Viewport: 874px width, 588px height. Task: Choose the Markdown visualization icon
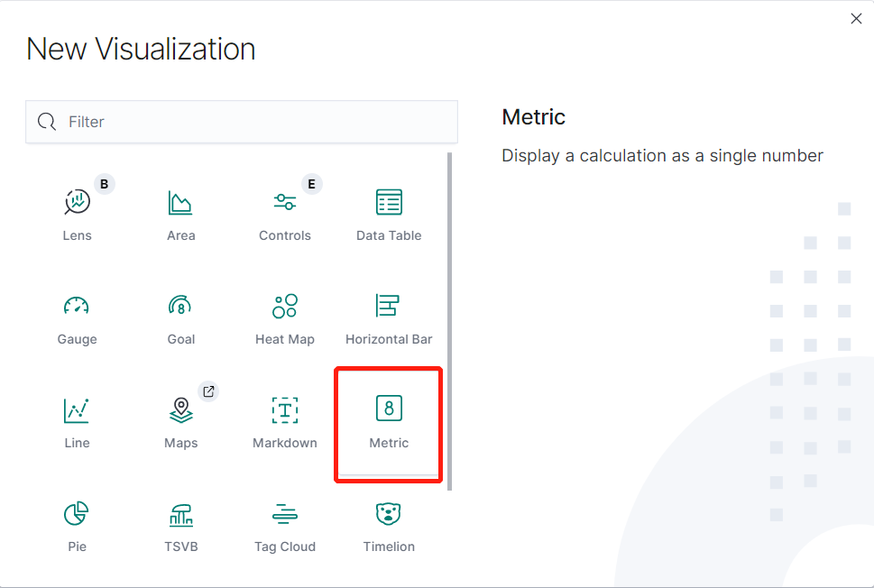(285, 410)
